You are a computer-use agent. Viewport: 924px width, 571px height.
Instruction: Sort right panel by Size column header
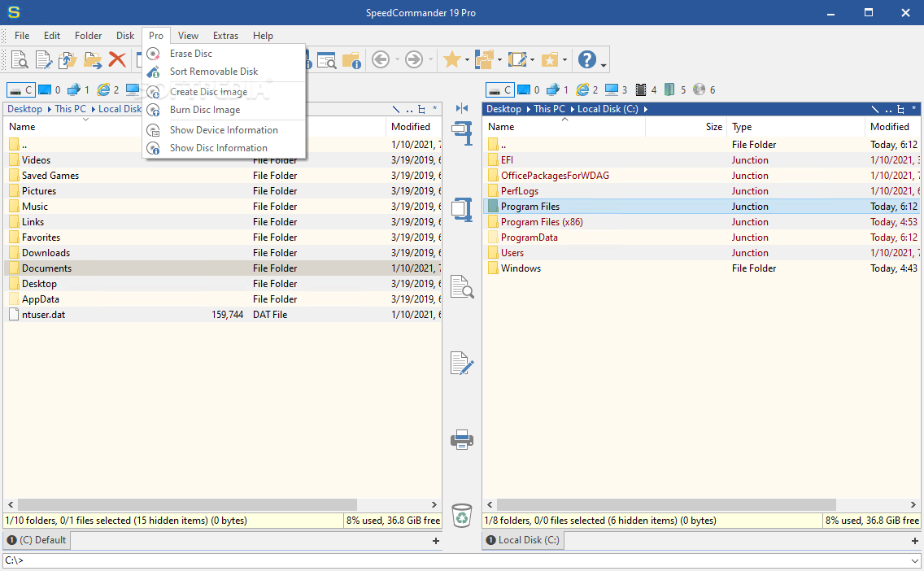tap(686, 127)
